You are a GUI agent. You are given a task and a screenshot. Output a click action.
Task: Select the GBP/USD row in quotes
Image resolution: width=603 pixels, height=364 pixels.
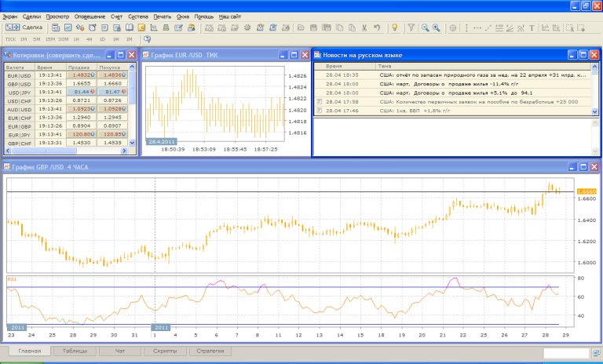[20, 84]
